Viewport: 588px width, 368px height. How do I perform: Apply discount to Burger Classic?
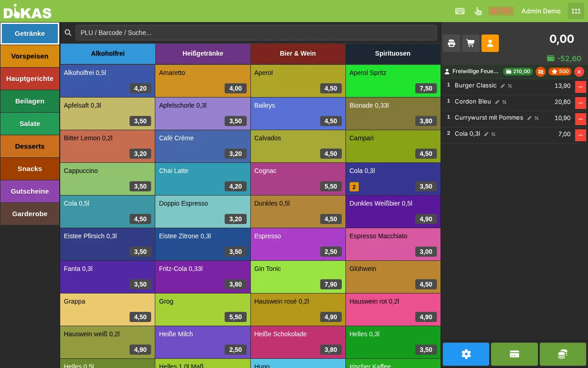pos(510,86)
